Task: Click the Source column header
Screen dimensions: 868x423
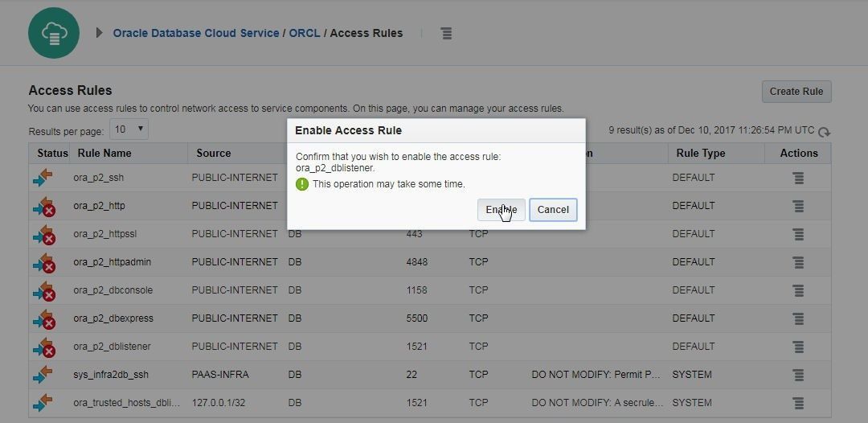Action: 214,154
